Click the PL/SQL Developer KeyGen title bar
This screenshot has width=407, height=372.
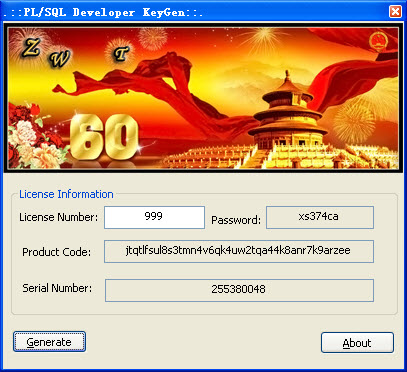point(193,12)
